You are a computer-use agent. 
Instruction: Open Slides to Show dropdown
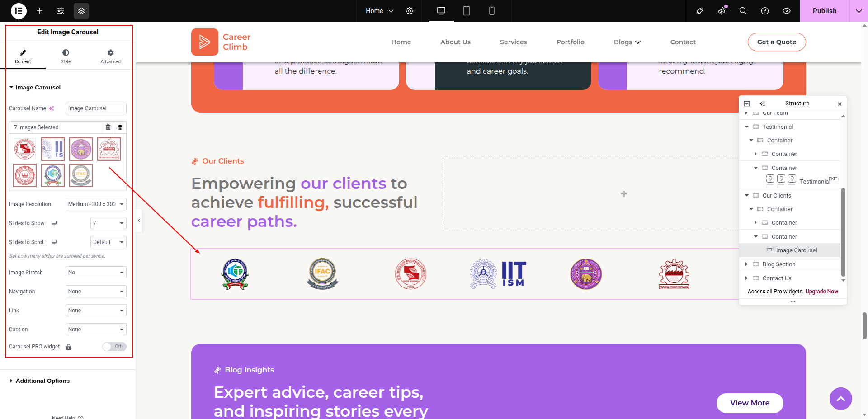[108, 223]
